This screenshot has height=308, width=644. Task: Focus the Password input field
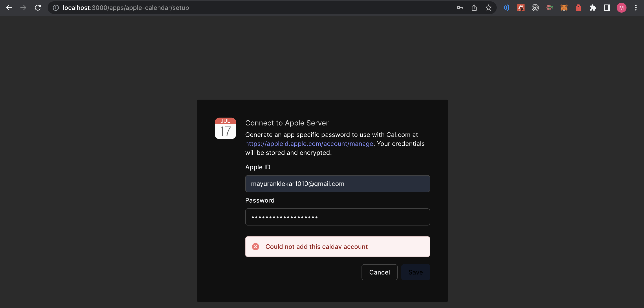tap(337, 217)
